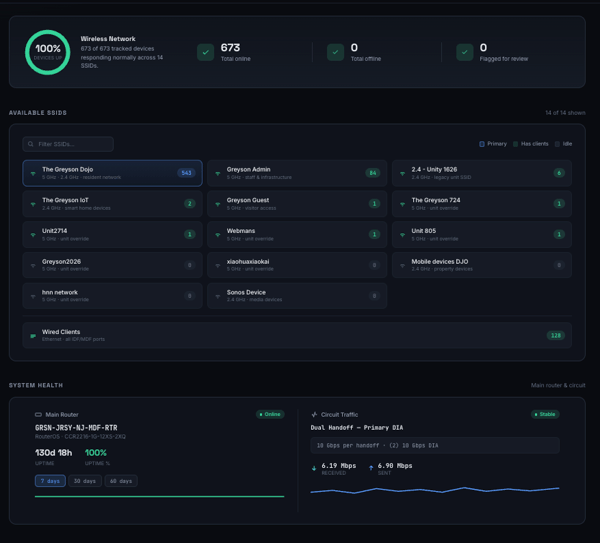Open the Mobile devices DJO card
The height and width of the screenshot is (543, 600).
(x=482, y=265)
